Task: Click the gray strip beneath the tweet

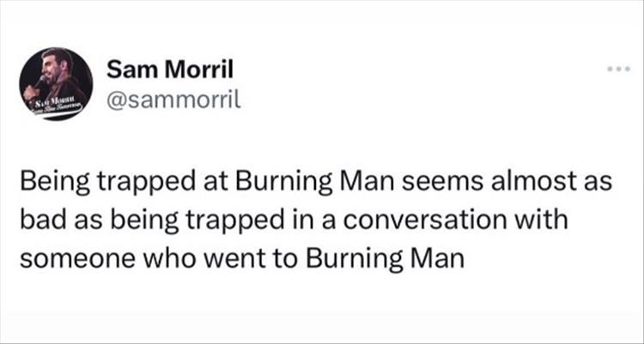Action: (x=322, y=327)
